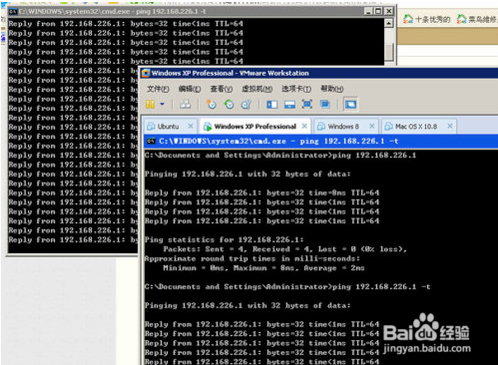Click the VMware Workstation title bar icon

tap(146, 73)
